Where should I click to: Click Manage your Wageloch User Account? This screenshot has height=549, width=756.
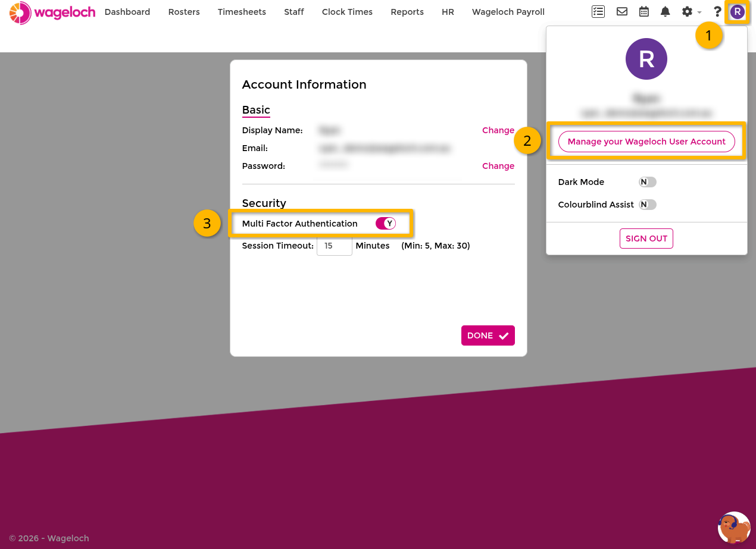(646, 142)
